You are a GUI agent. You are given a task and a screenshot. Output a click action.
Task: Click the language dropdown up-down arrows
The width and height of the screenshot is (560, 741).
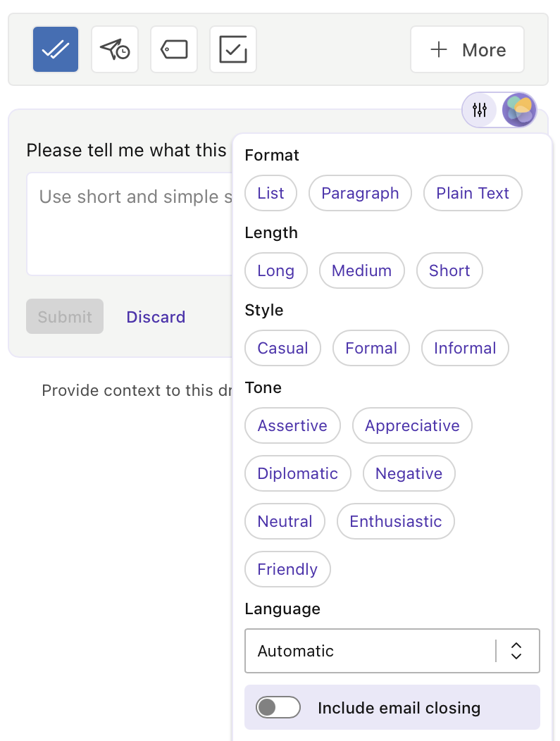click(516, 651)
